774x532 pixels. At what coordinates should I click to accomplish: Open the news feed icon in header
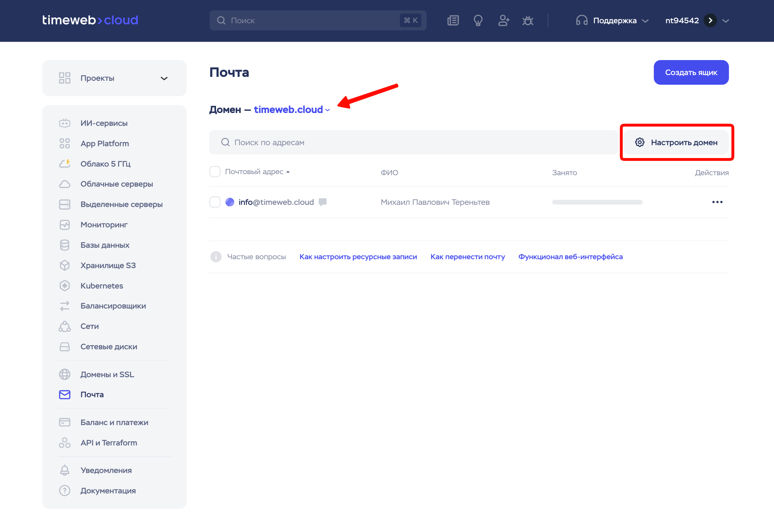pyautogui.click(x=453, y=20)
